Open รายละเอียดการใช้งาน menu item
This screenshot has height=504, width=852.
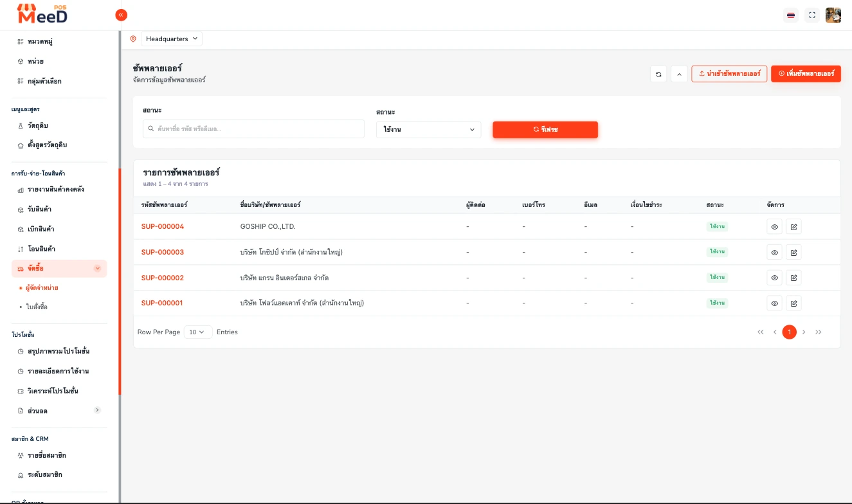(x=59, y=372)
